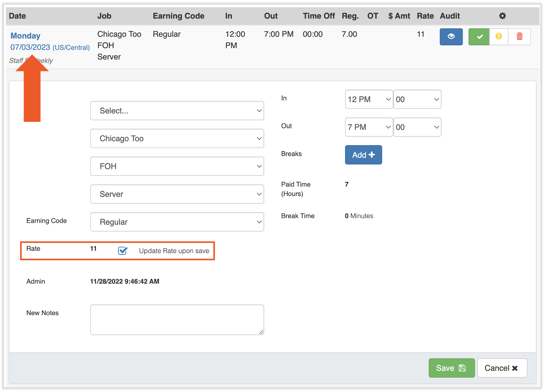545x392 pixels.
Task: Delete entry with red trash icon
Action: (519, 37)
